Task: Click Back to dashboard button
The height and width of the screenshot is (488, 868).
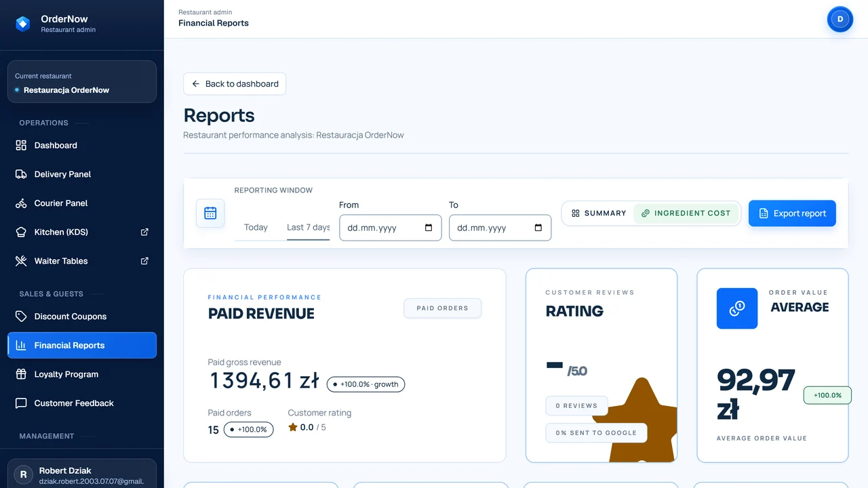Action: click(235, 84)
